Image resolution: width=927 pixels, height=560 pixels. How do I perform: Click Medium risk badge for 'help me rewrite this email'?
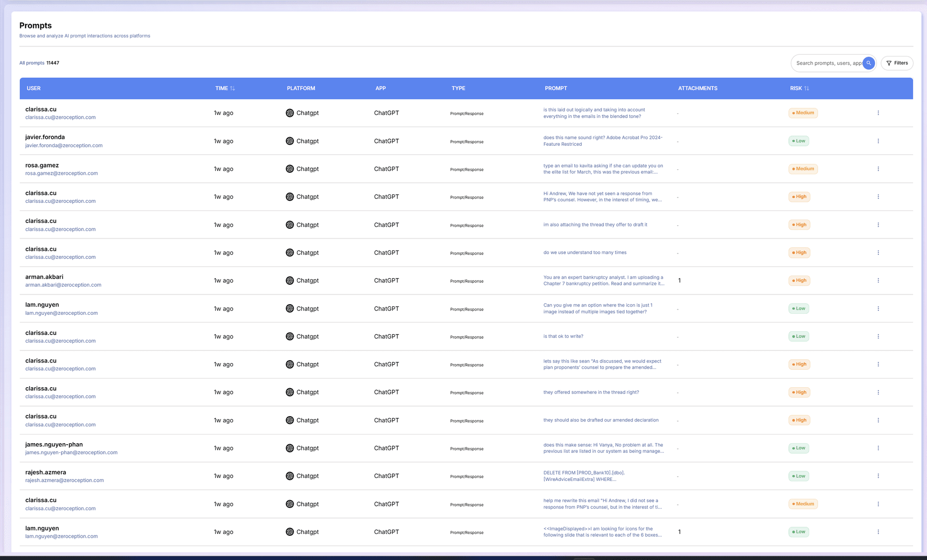pyautogui.click(x=803, y=504)
